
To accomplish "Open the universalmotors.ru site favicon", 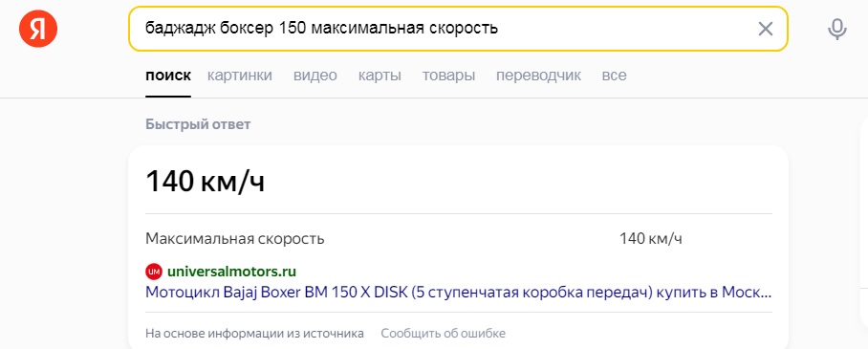I will [154, 272].
